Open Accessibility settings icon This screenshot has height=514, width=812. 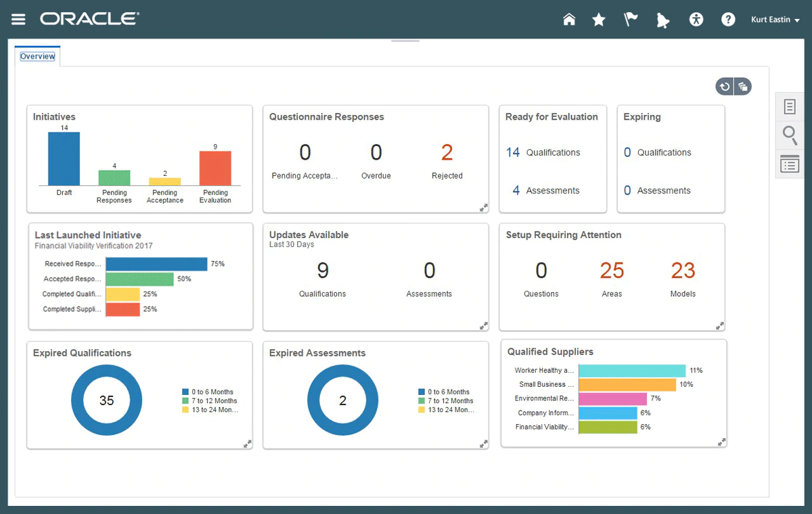tap(696, 20)
